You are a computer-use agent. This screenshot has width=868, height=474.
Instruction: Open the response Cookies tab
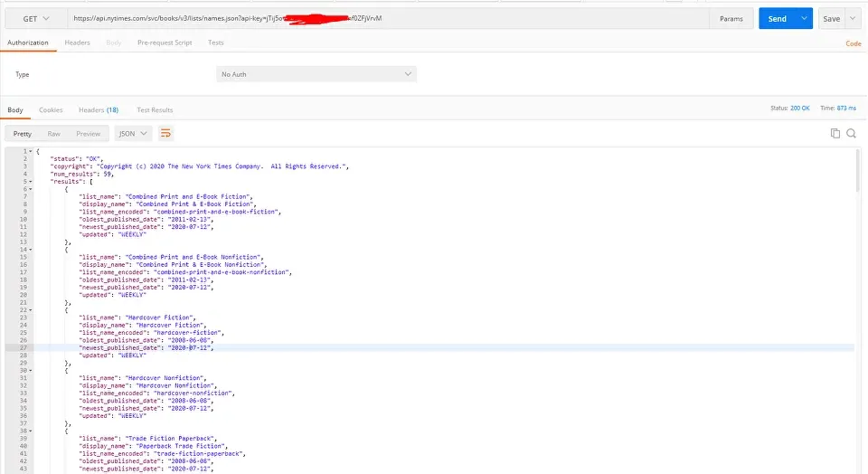click(x=51, y=109)
